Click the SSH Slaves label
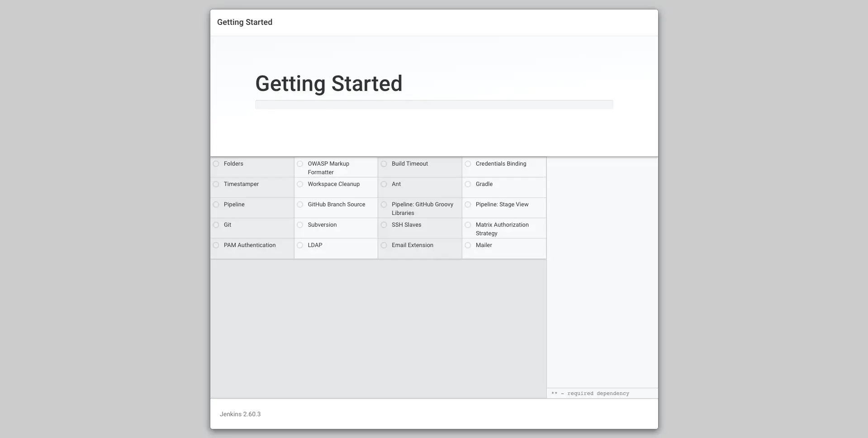The width and height of the screenshot is (868, 438). click(x=407, y=225)
